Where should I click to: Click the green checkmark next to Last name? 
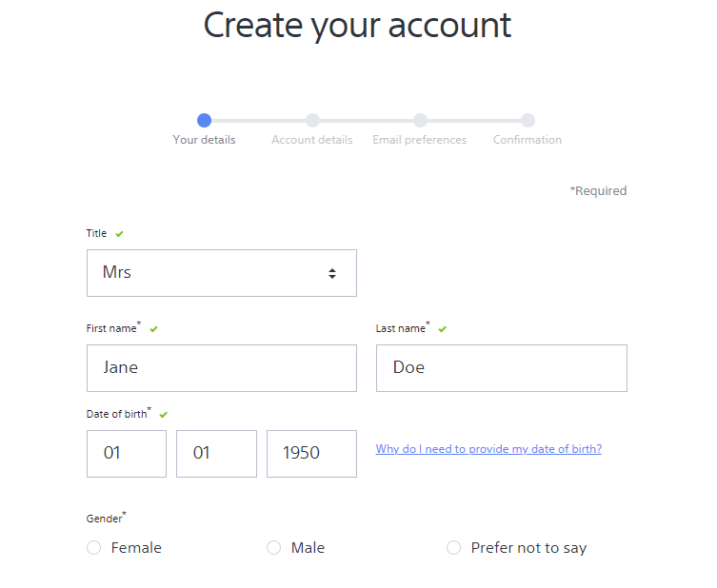click(x=442, y=329)
